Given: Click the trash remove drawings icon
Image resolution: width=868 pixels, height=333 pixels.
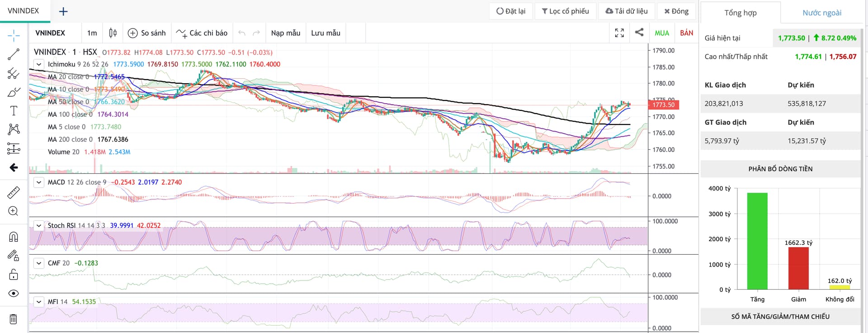Looking at the screenshot, I should click(x=14, y=319).
